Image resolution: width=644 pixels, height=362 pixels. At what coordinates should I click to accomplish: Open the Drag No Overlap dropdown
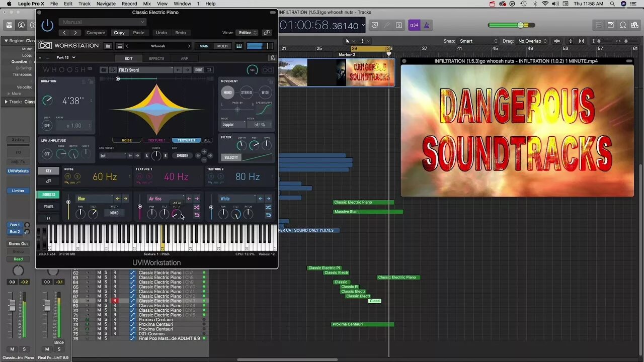pyautogui.click(x=532, y=41)
